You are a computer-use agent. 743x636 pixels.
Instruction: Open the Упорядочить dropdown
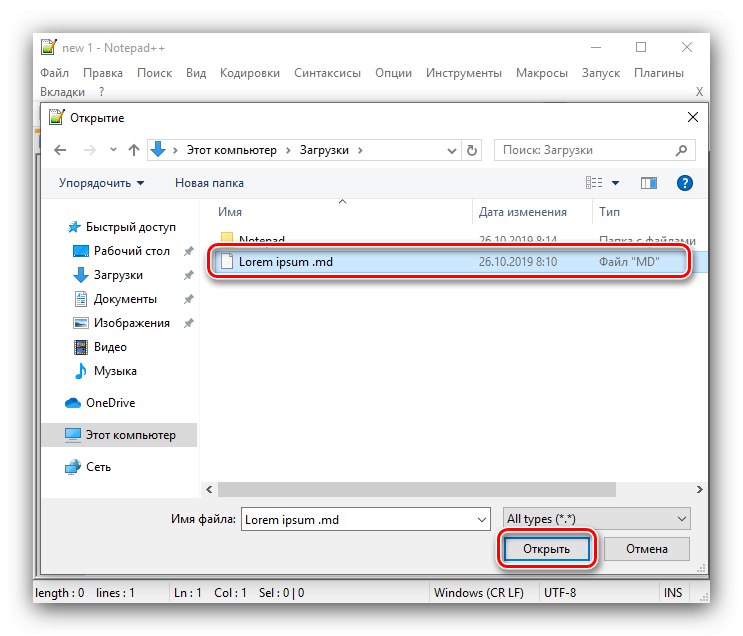tap(101, 183)
